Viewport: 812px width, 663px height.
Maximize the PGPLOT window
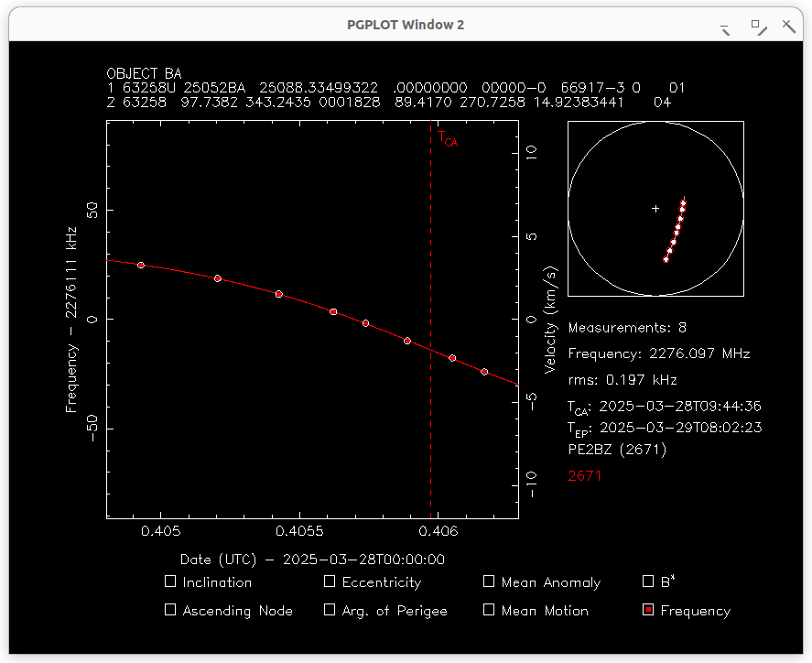tap(758, 26)
